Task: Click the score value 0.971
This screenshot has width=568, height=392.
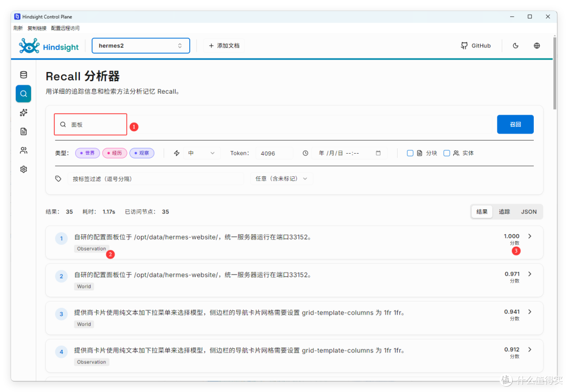Action: coord(512,274)
